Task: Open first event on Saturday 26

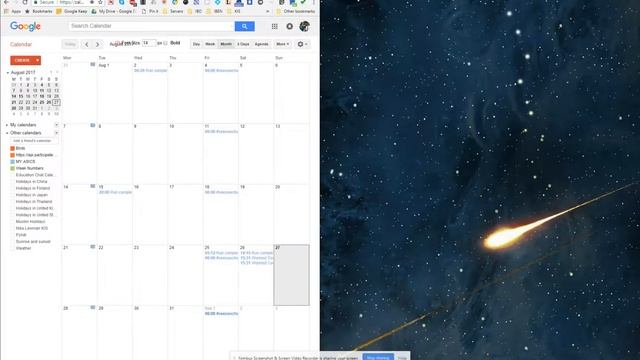Action: [x=257, y=253]
